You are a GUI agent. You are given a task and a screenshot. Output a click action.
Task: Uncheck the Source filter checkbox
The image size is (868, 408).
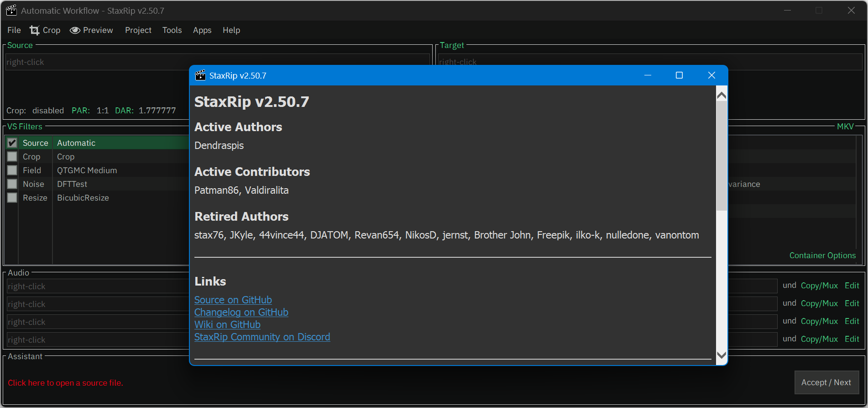click(12, 143)
